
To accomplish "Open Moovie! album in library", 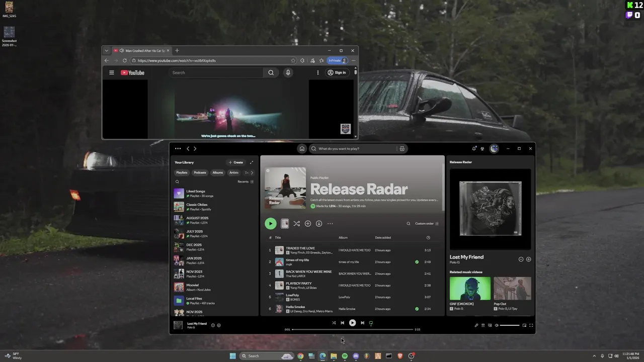I will 214,287.
